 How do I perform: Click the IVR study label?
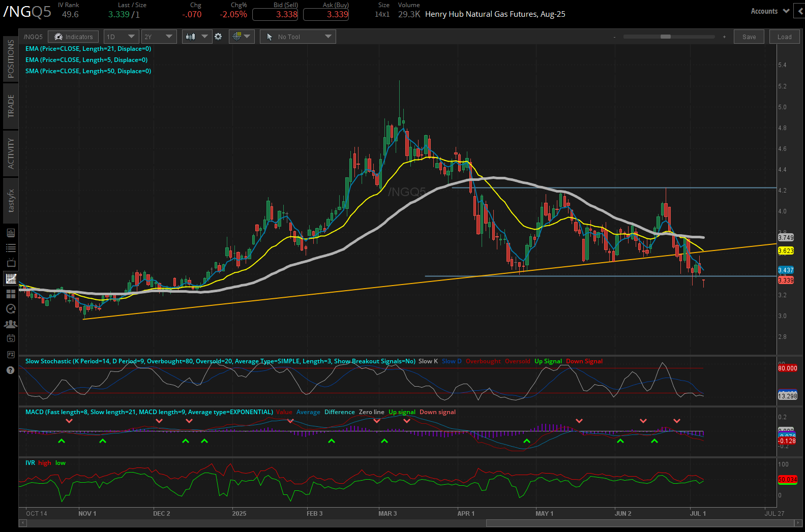30,463
